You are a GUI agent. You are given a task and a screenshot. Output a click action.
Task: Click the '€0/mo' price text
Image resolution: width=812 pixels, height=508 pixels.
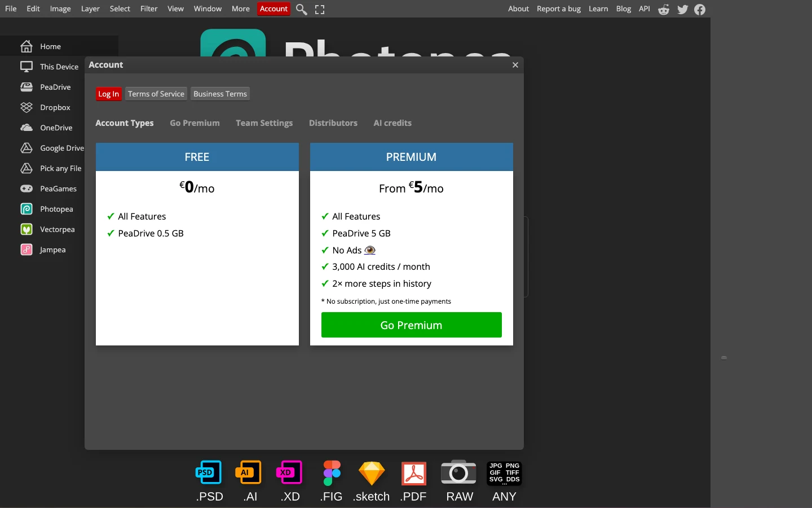[x=197, y=187]
